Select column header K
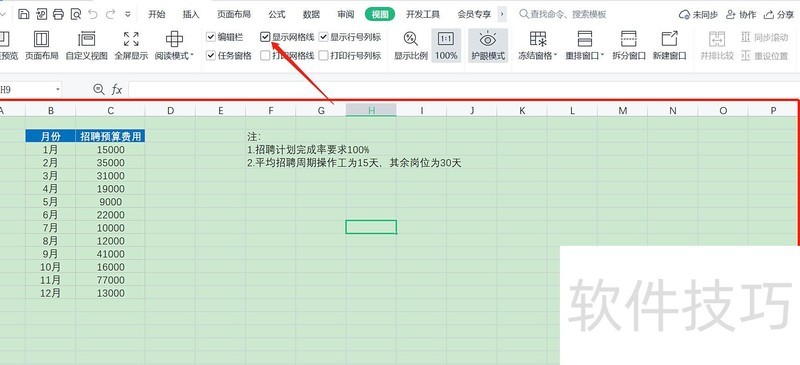Screen dimensions: 800x365 point(522,110)
